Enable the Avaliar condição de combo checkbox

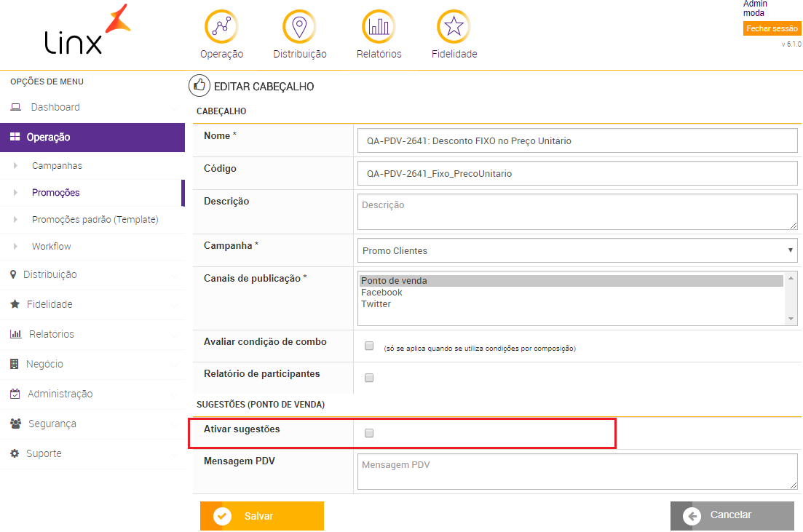[369, 346]
